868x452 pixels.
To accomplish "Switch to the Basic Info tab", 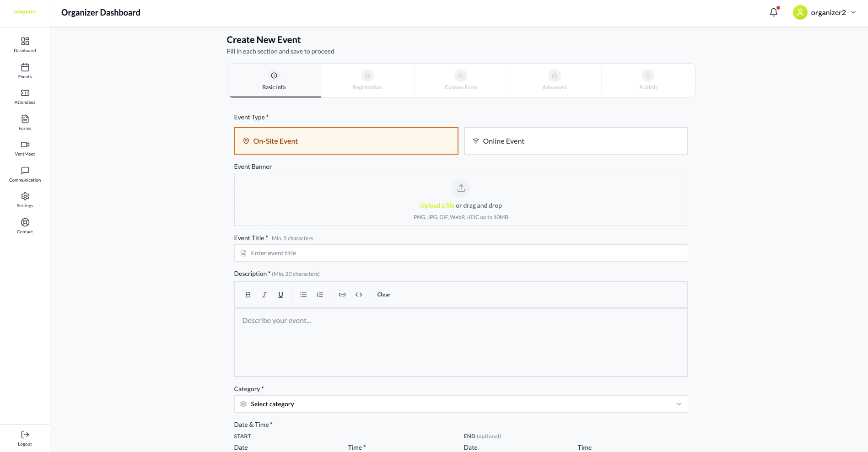I will tap(274, 81).
